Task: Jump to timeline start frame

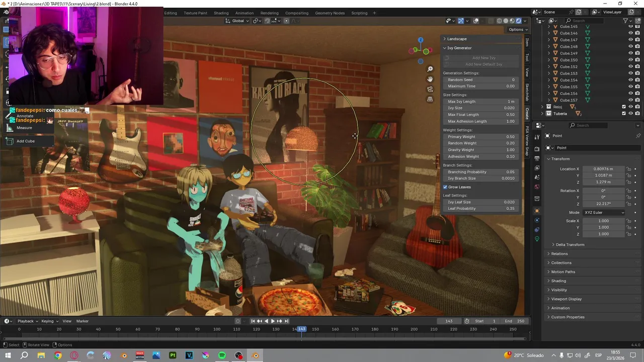Action: [253, 321]
